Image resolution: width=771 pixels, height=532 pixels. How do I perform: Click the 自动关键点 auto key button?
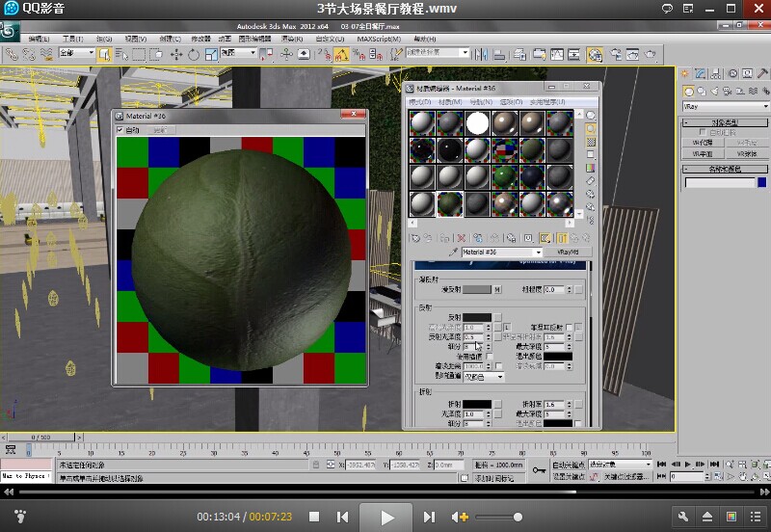coord(569,465)
